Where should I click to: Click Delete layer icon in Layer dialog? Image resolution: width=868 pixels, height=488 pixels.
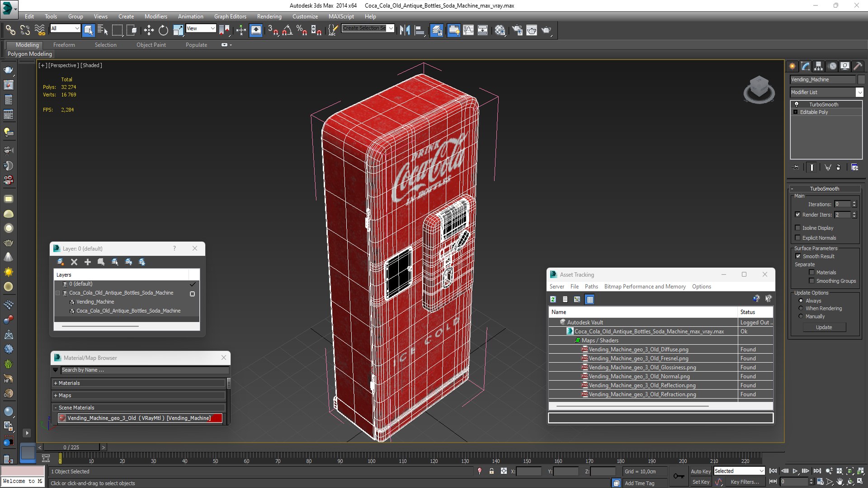74,262
